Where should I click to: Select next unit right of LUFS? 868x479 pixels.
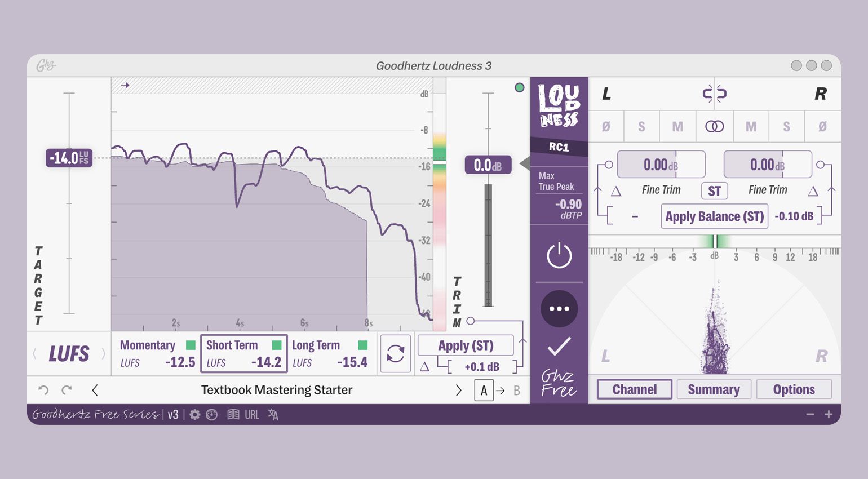tap(103, 354)
